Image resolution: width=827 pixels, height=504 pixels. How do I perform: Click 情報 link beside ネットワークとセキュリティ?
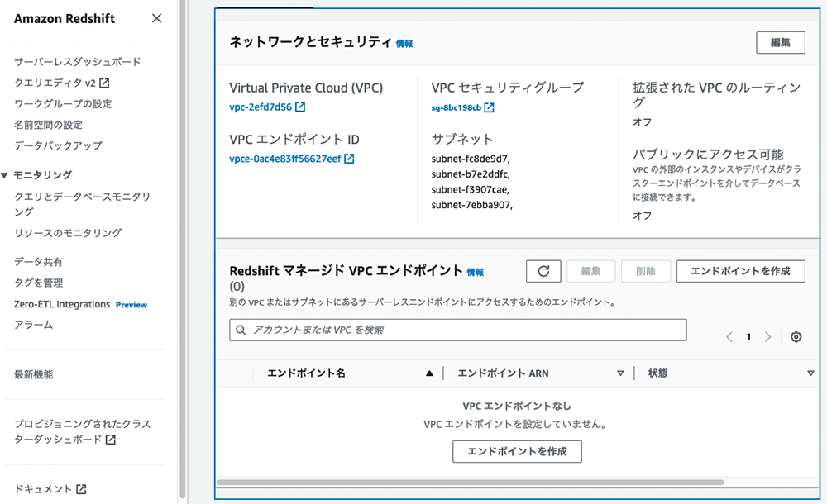(404, 44)
